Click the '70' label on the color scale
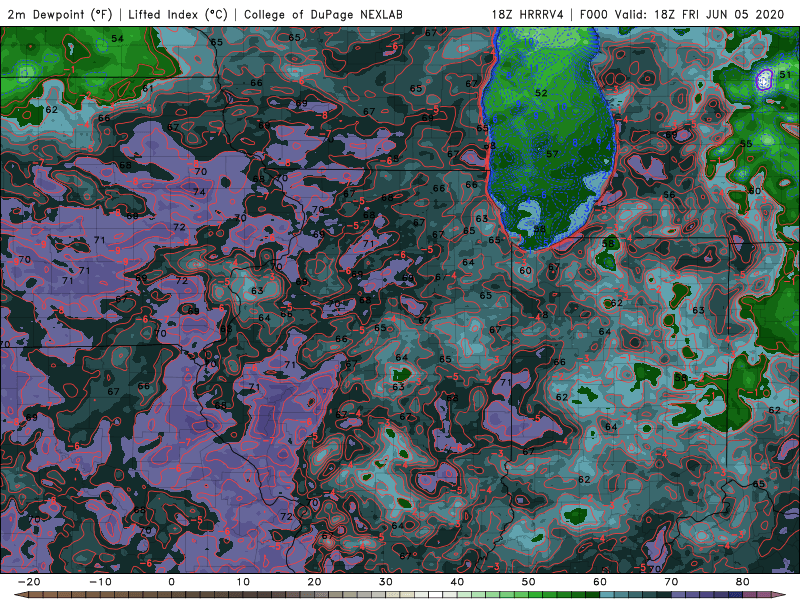The image size is (800, 600). (671, 582)
